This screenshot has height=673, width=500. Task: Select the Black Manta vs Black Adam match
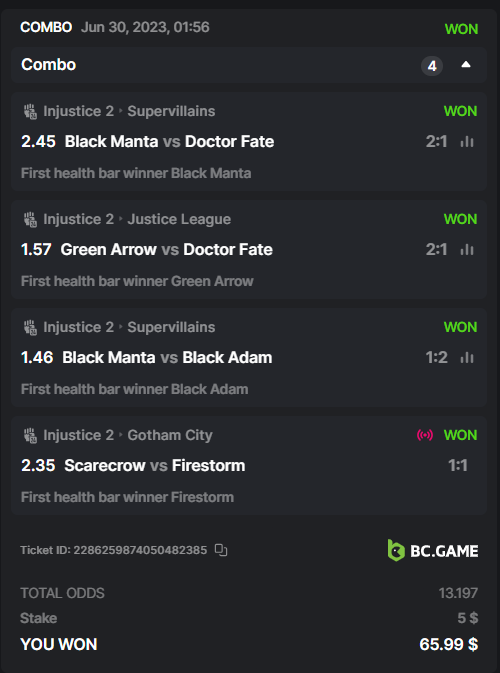click(167, 358)
